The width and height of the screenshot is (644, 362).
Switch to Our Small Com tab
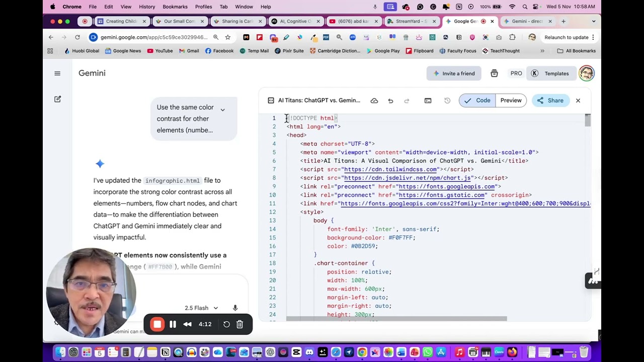tap(179, 22)
